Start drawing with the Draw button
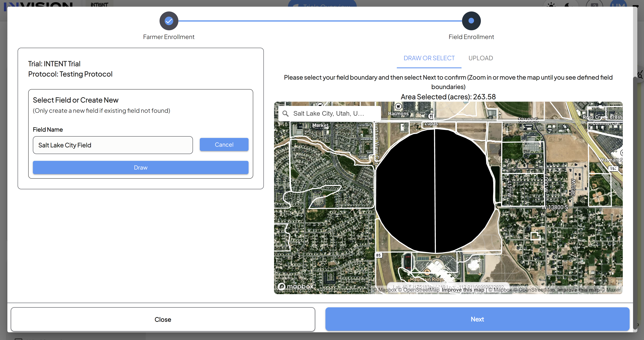Screen dimensions: 644x340 [x=141, y=167]
